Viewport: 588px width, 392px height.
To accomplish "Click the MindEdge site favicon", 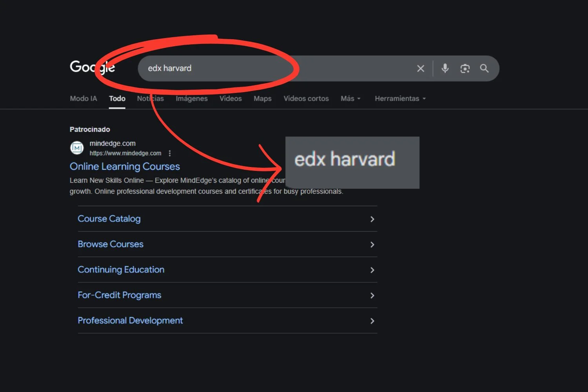I will click(77, 148).
